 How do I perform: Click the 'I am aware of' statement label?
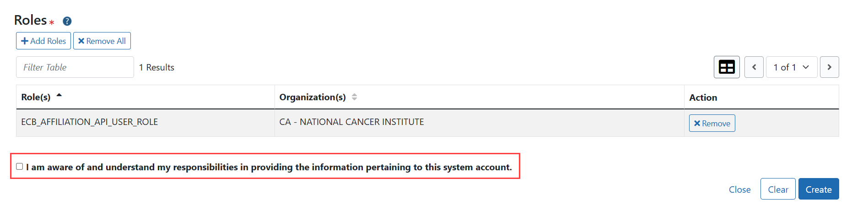point(269,167)
